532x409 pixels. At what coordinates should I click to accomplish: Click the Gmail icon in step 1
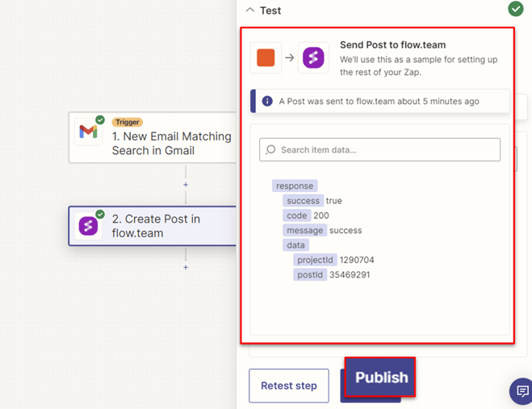coord(88,131)
